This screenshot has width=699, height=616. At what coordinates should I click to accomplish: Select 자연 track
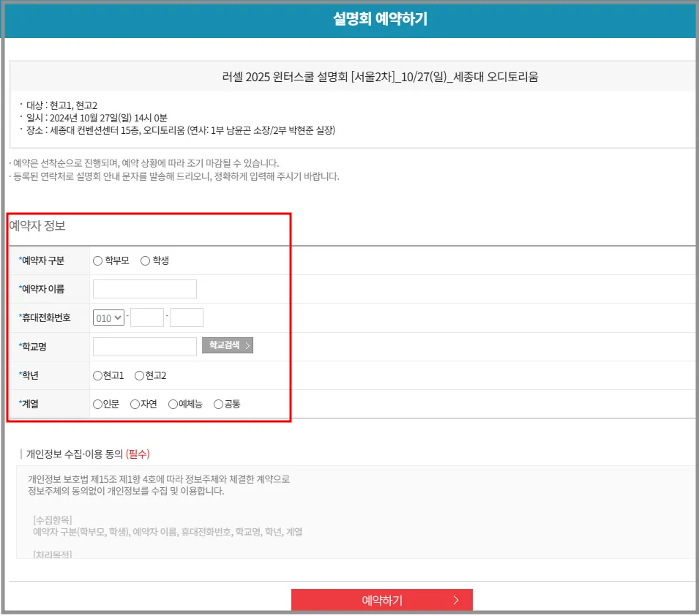(x=135, y=405)
